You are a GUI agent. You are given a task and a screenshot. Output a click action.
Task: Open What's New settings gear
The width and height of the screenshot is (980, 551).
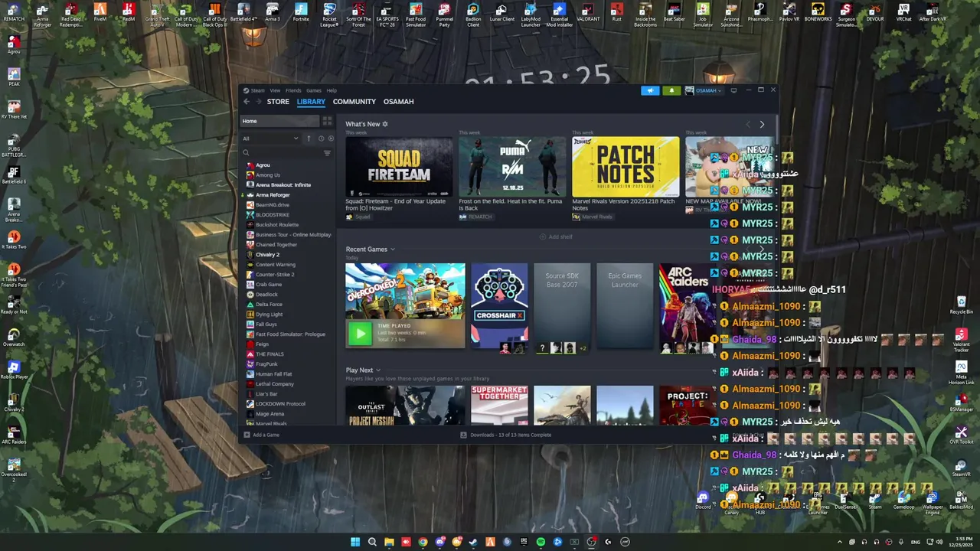coord(385,124)
